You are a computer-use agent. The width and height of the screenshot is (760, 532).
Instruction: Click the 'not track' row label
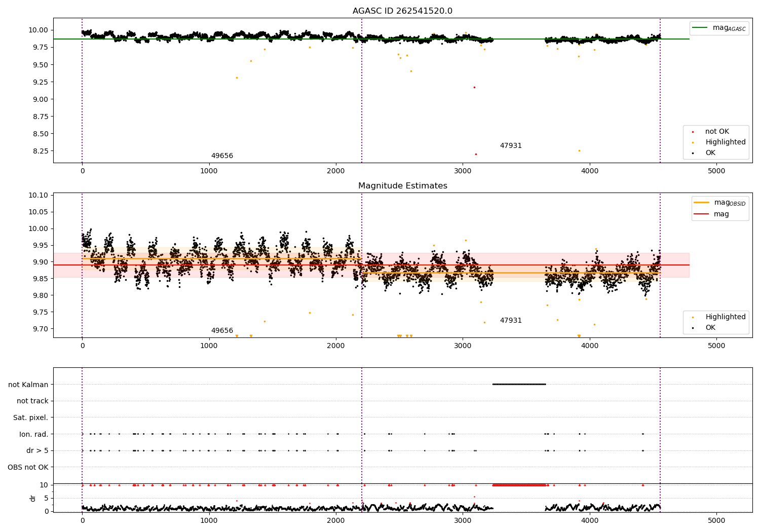[x=32, y=401]
